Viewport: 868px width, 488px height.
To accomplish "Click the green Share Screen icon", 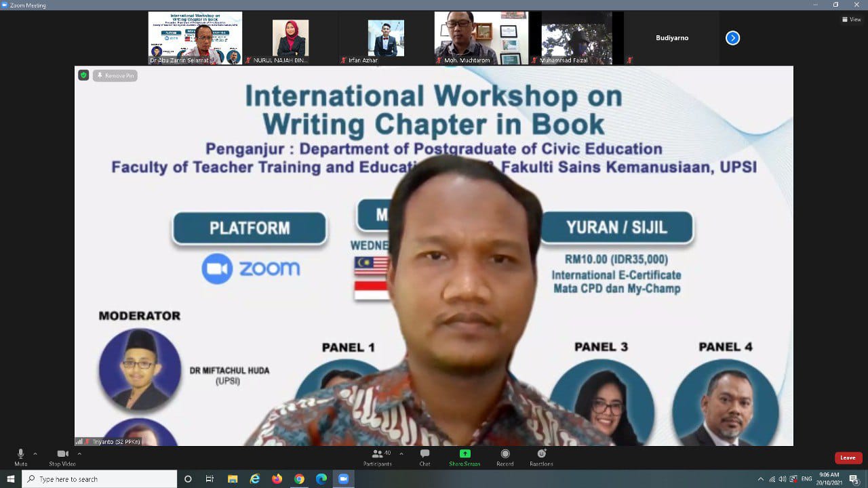I will pos(465,454).
